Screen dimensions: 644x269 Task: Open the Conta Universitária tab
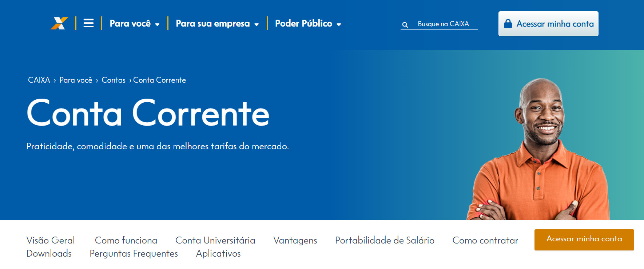coord(215,240)
